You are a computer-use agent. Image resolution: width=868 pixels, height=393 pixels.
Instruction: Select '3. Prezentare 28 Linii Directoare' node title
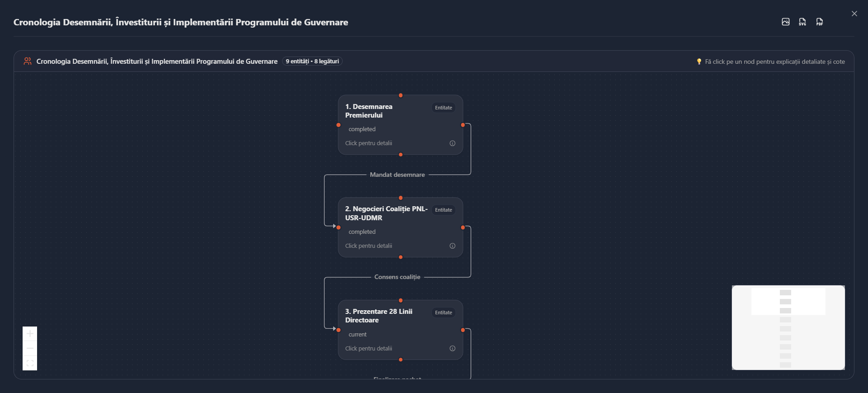pos(379,316)
